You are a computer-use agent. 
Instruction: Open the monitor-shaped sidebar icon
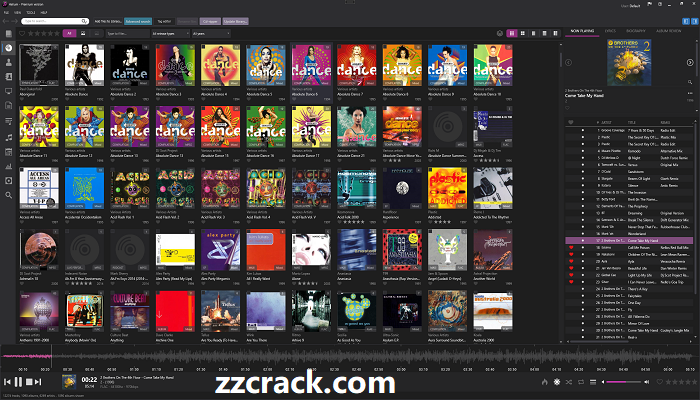click(x=8, y=91)
